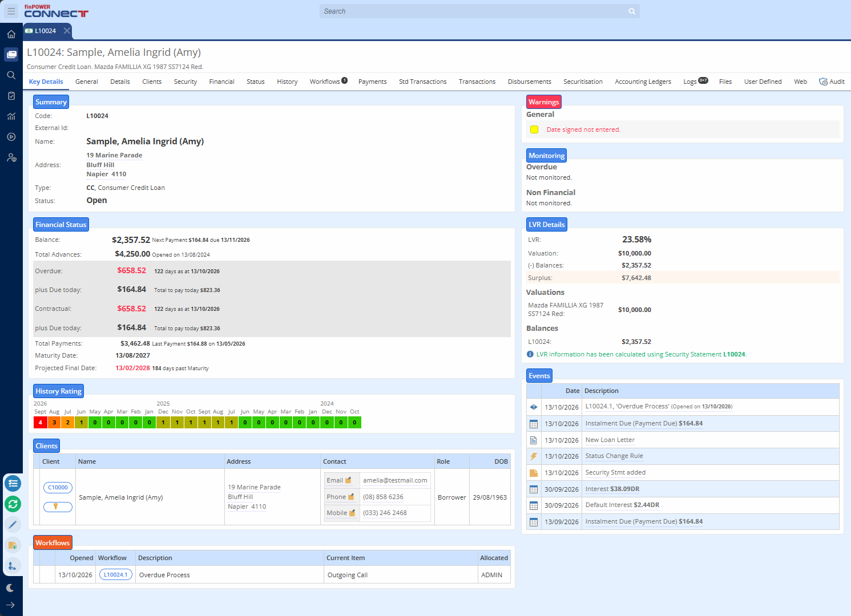Open the Audit tab
The height and width of the screenshot is (616, 851).
pyautogui.click(x=832, y=82)
